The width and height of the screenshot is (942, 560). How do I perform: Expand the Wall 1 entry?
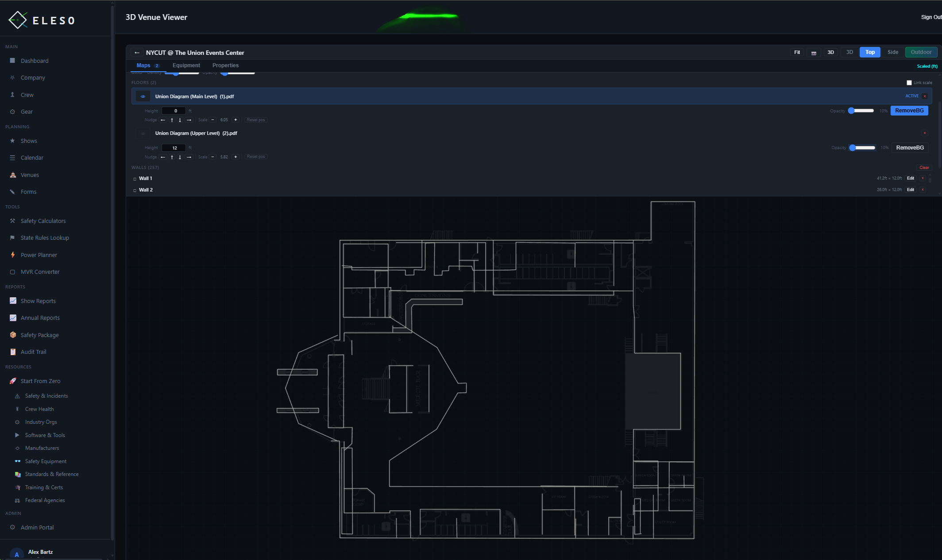[x=135, y=179]
